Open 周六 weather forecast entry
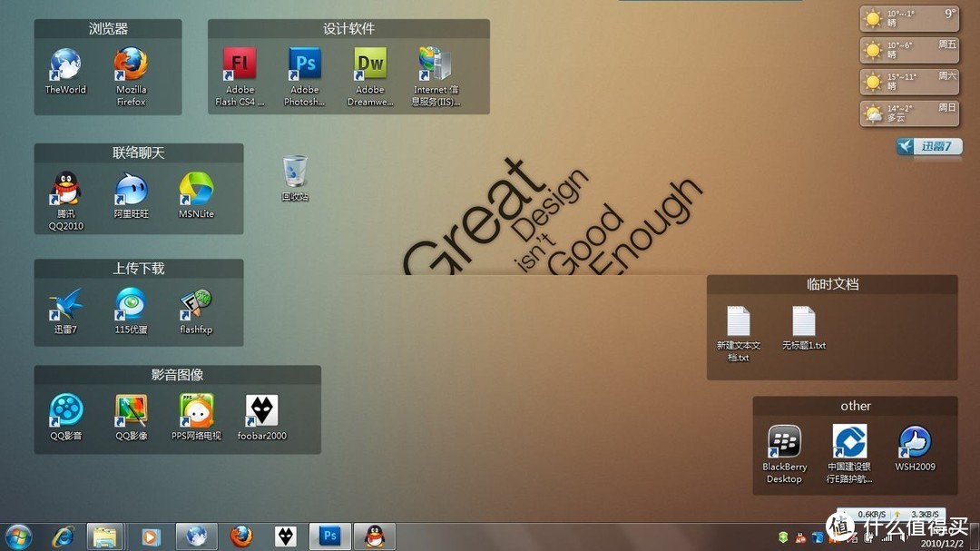 tap(909, 82)
